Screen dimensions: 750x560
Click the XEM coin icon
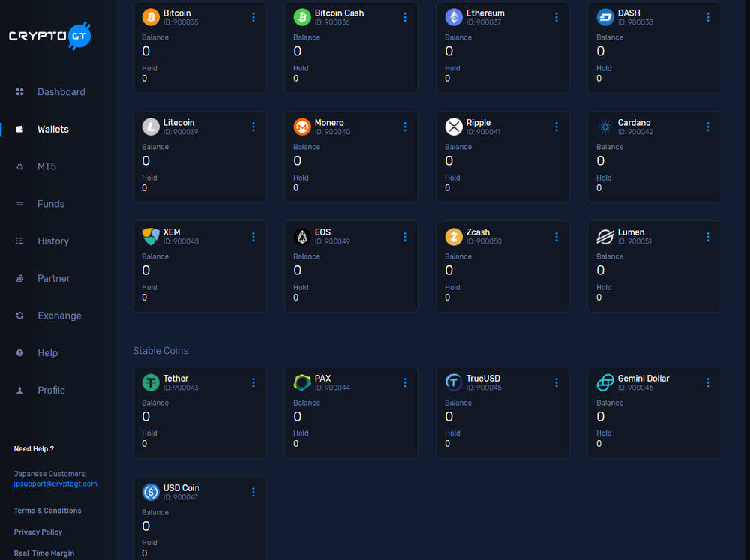[151, 236]
